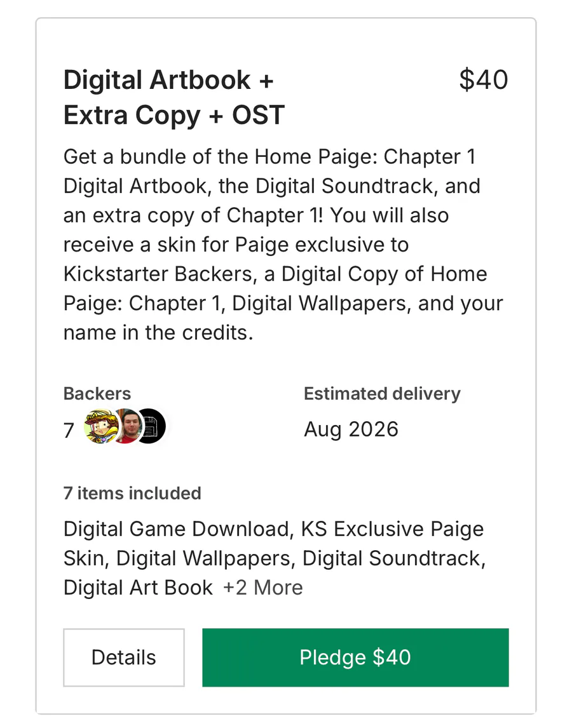This screenshot has width=572, height=728.
Task: Click the cartoon character backer avatar
Action: pos(99,426)
